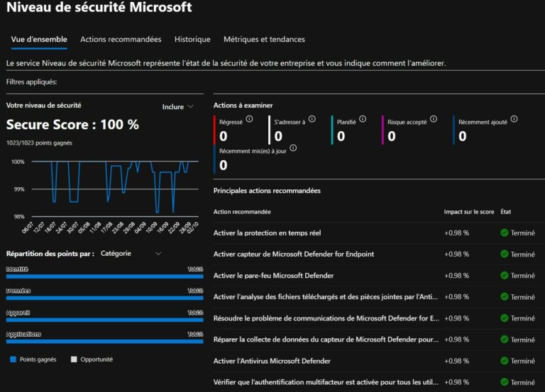Click the info icon next to Planifié

pos(363,119)
